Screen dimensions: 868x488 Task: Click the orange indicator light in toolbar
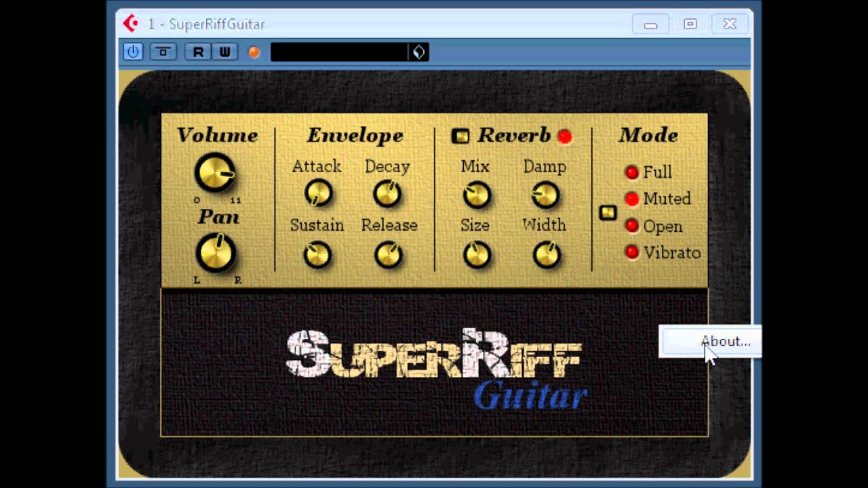pyautogui.click(x=254, y=52)
